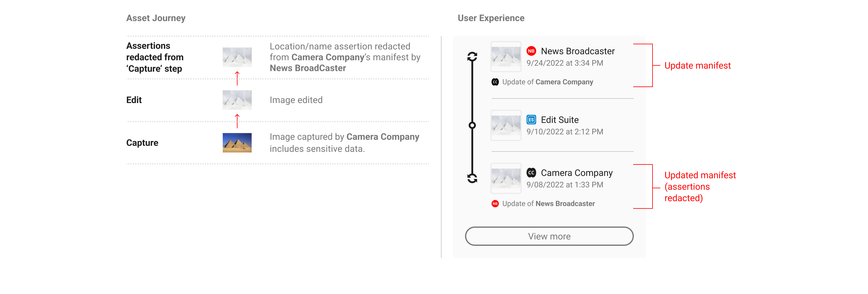The height and width of the screenshot is (294, 868).
Task: Open the News Broadcaster entry thumbnail
Action: [506, 57]
